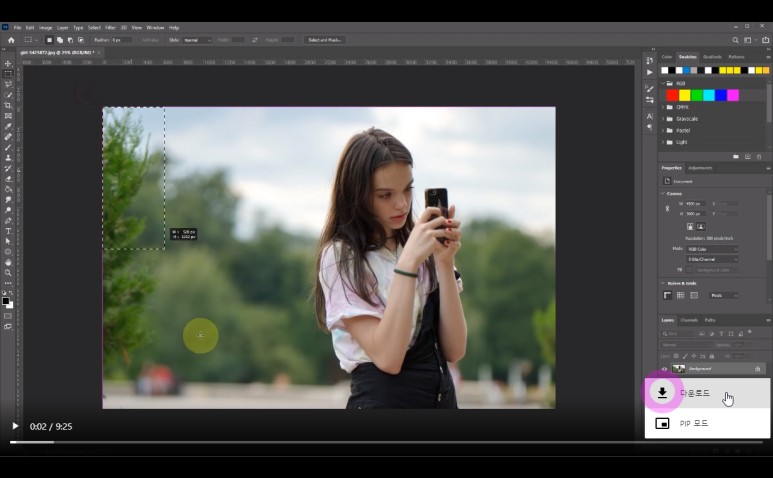Click the PIP 모드 option

tap(707, 423)
